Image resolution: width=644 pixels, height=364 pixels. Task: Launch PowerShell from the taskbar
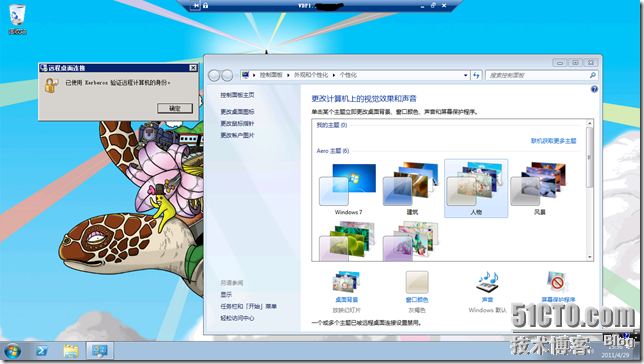[42, 351]
